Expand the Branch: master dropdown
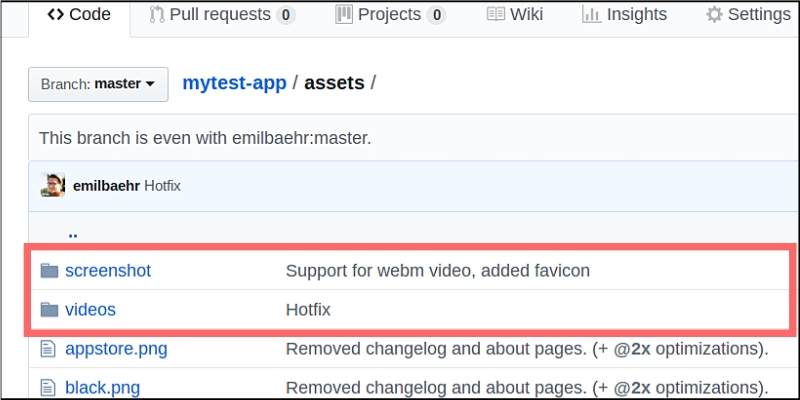Viewport: 800px width, 400px height. (97, 84)
